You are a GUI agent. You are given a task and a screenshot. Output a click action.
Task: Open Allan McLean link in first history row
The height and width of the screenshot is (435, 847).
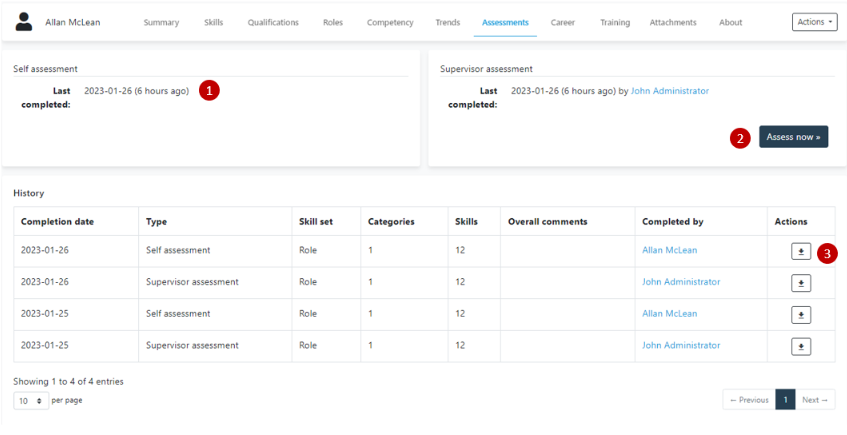(x=669, y=250)
